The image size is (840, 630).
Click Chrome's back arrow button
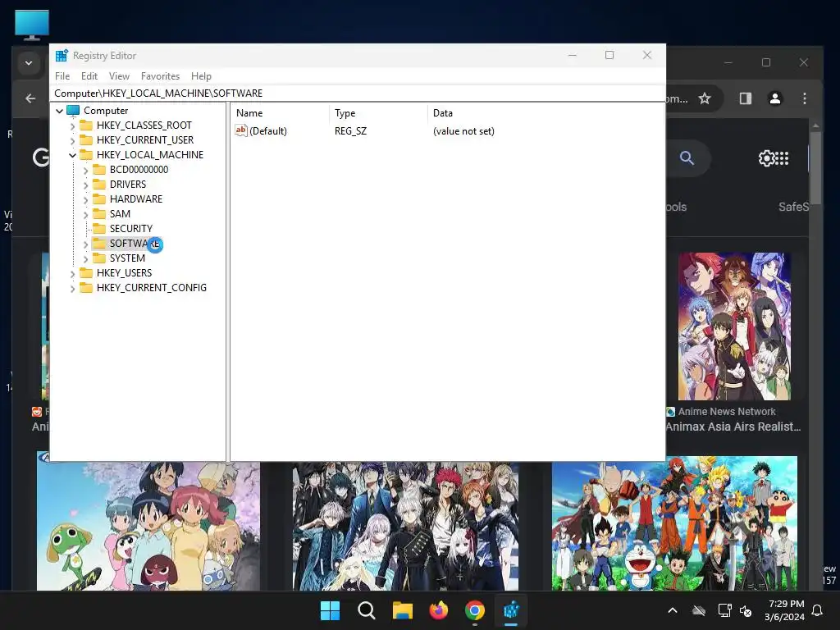click(30, 98)
